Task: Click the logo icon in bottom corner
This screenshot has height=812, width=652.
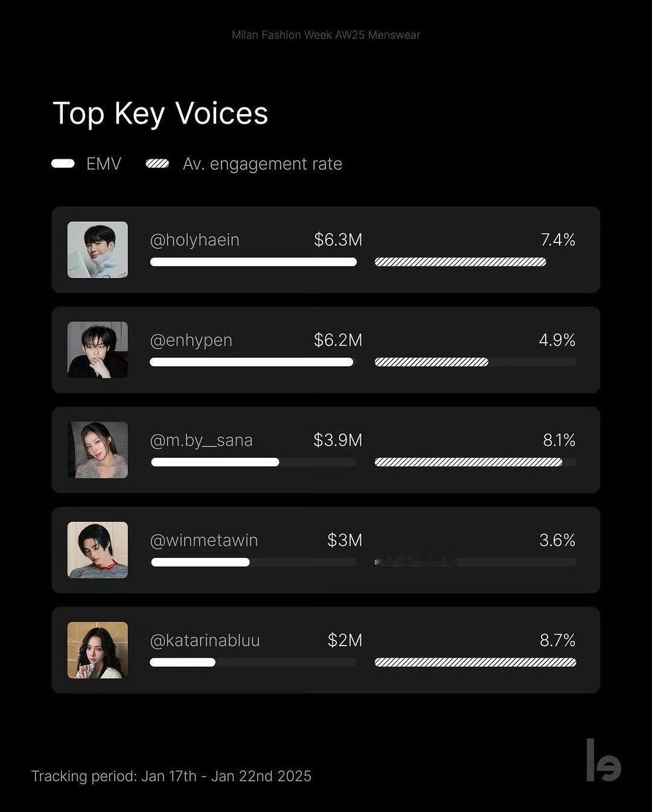Action: tap(604, 760)
